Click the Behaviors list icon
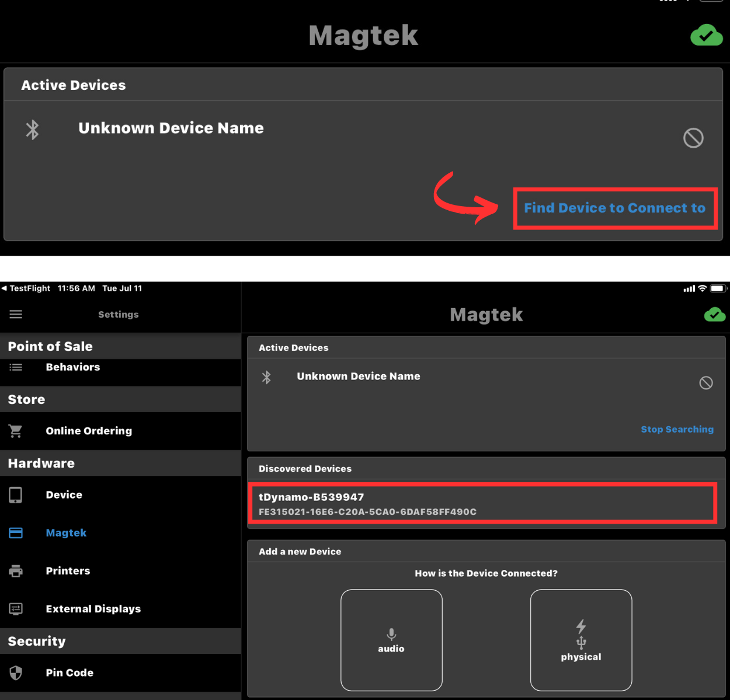Screen dimensions: 730x700 point(16,367)
